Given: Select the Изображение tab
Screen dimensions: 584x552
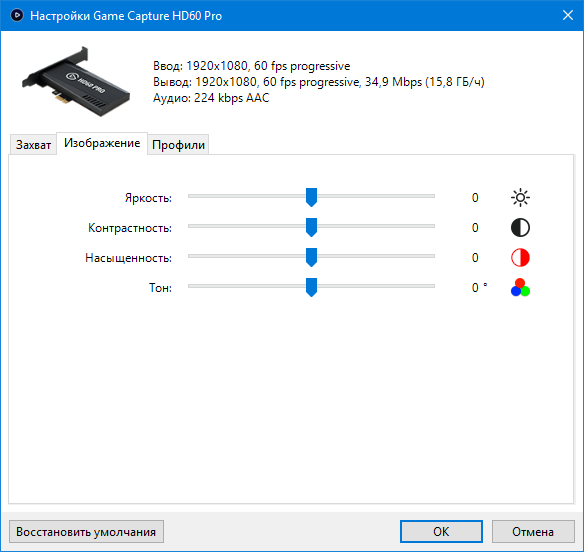Looking at the screenshot, I should [102, 143].
